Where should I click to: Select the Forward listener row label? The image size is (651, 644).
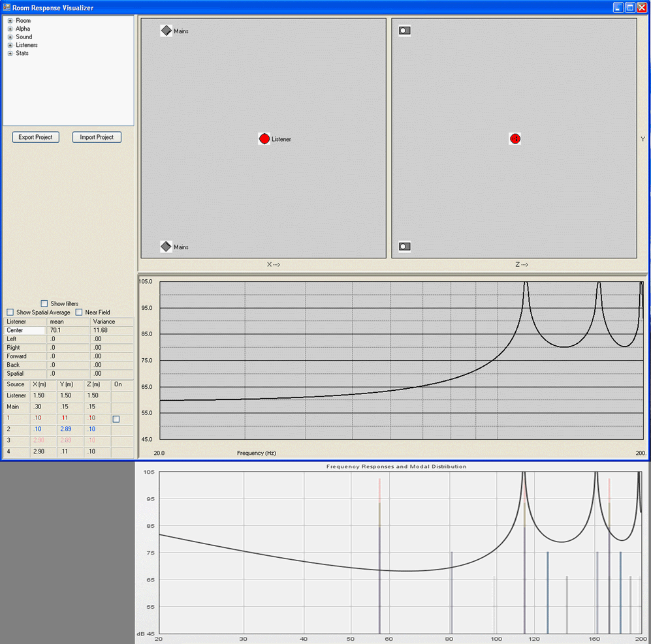(x=16, y=356)
